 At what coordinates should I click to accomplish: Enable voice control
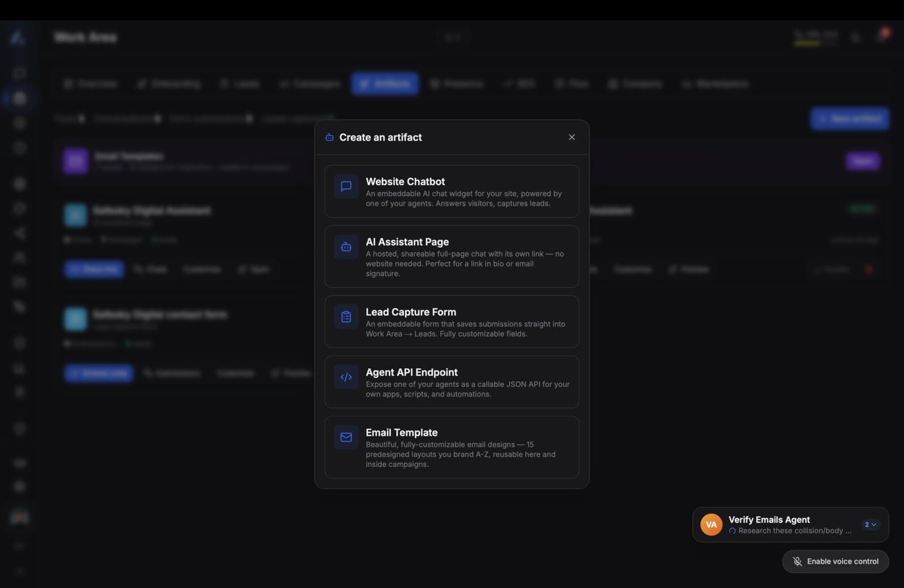835,561
